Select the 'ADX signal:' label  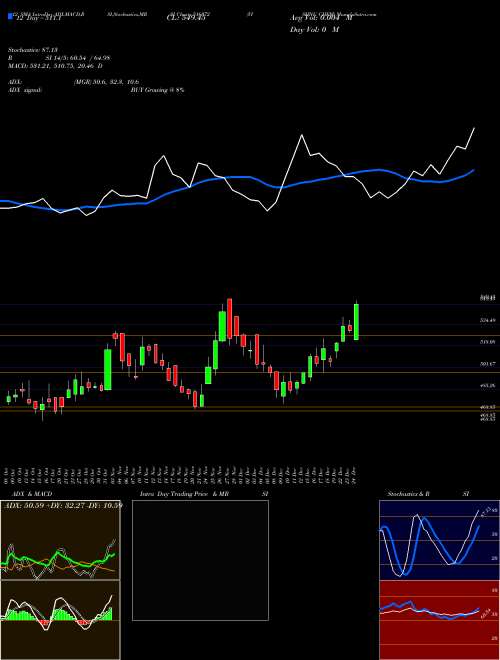coord(25,90)
